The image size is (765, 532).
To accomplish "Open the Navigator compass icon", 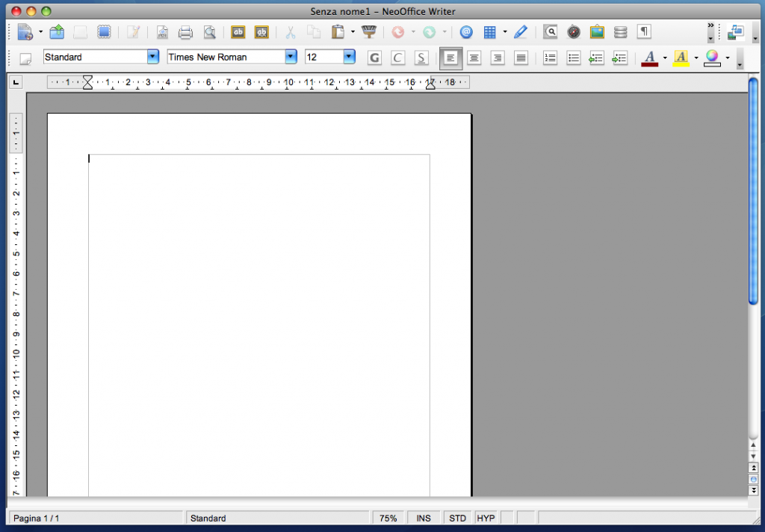I will point(574,32).
